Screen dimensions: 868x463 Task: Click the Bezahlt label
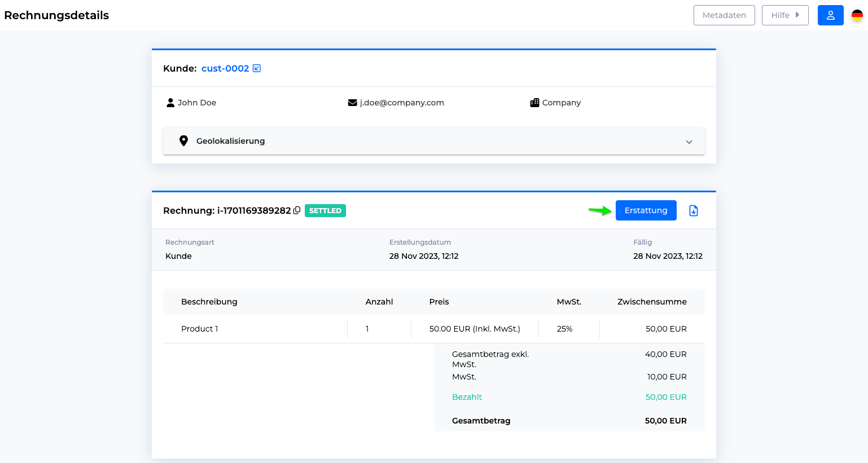[x=467, y=397]
